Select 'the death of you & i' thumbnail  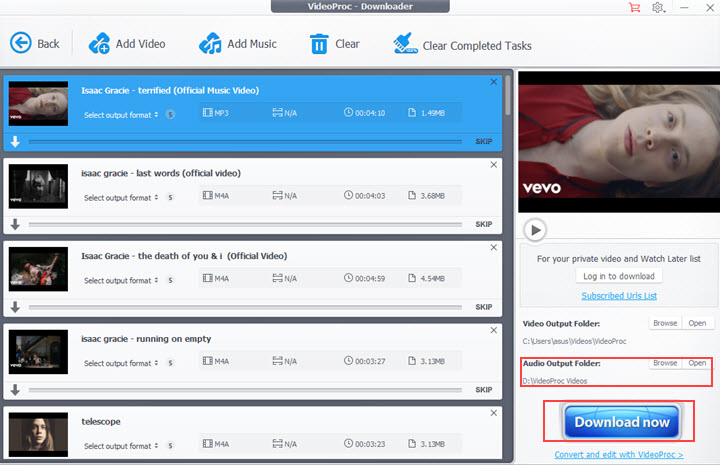[39, 269]
